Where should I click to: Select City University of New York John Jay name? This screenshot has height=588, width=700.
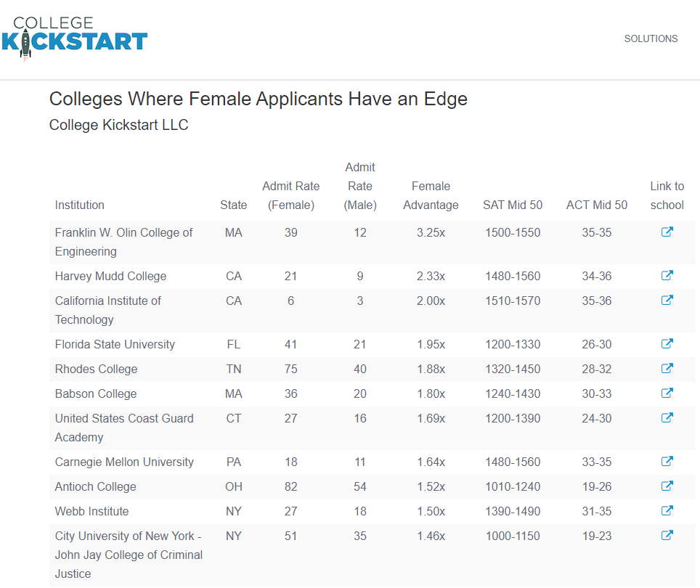click(129, 555)
